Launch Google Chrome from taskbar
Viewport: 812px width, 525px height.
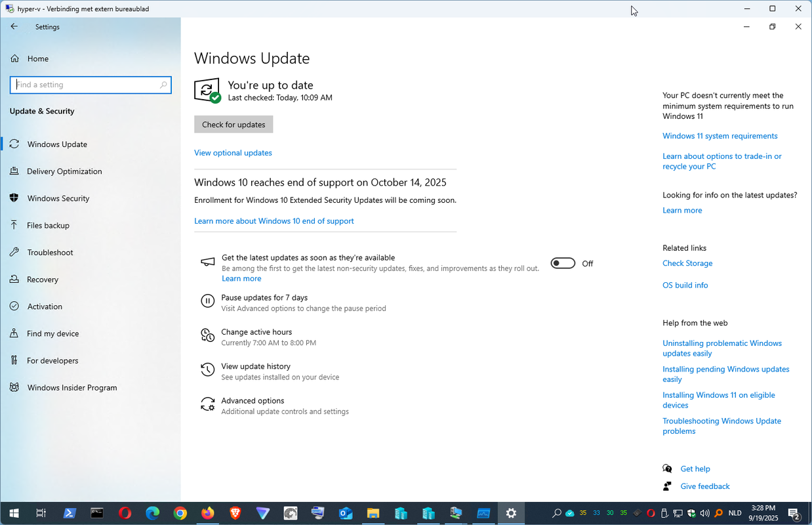pos(180,513)
